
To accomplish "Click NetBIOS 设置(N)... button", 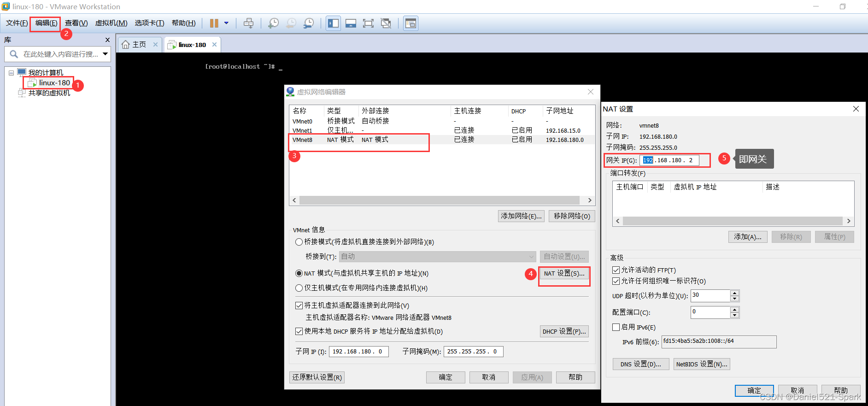I will point(702,364).
